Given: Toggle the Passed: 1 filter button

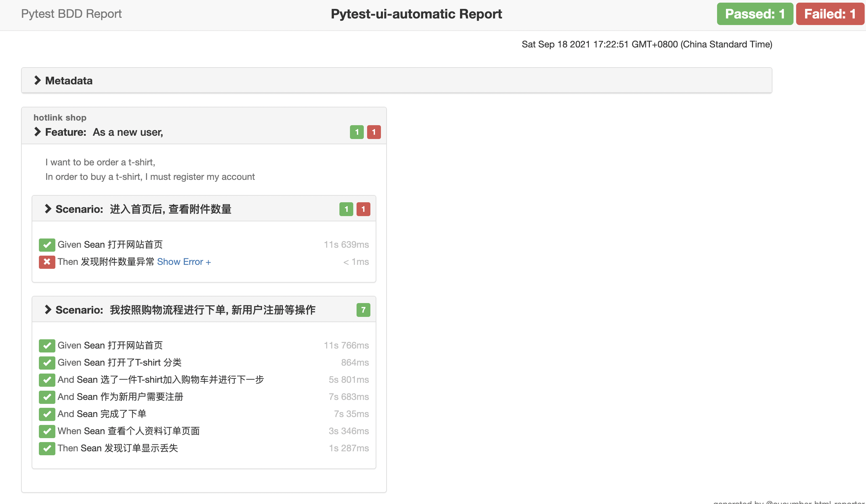Looking at the screenshot, I should point(755,14).
